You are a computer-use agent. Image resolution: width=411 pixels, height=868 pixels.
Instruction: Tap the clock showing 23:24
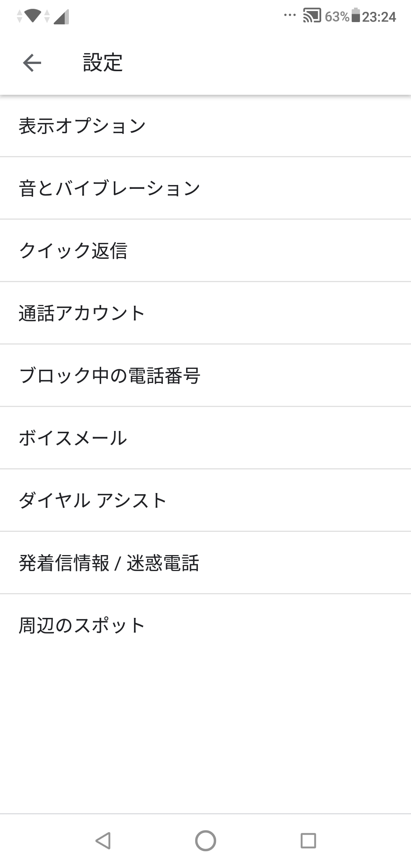coord(379,17)
